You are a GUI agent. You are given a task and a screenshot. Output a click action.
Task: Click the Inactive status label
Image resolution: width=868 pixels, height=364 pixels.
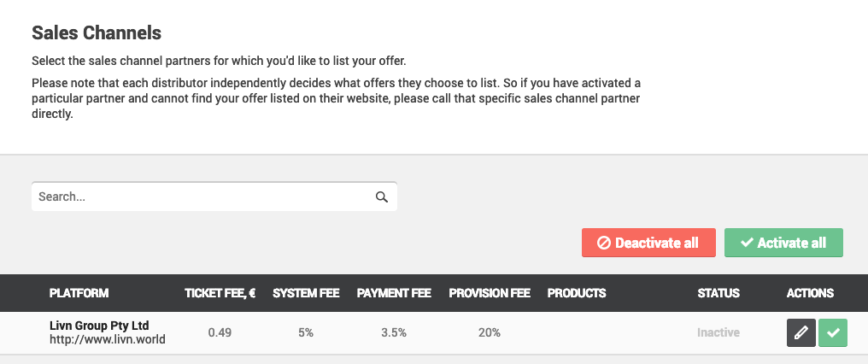click(718, 333)
